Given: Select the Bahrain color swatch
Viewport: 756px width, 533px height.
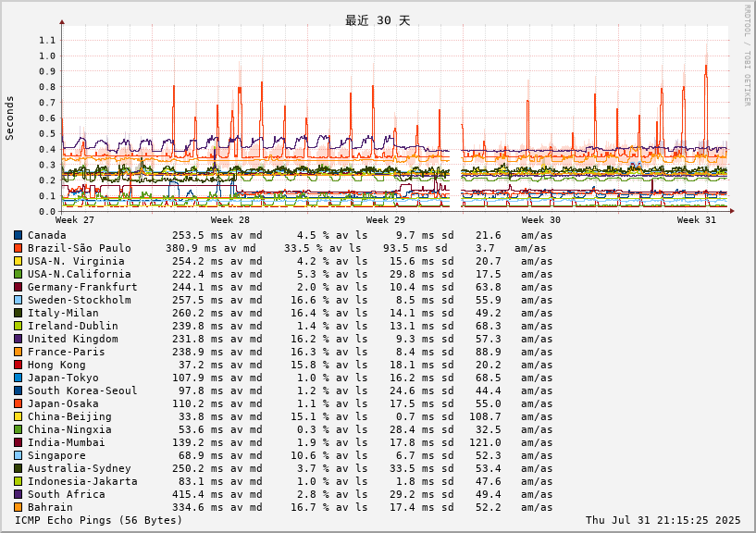Looking at the screenshot, I should [x=19, y=507].
